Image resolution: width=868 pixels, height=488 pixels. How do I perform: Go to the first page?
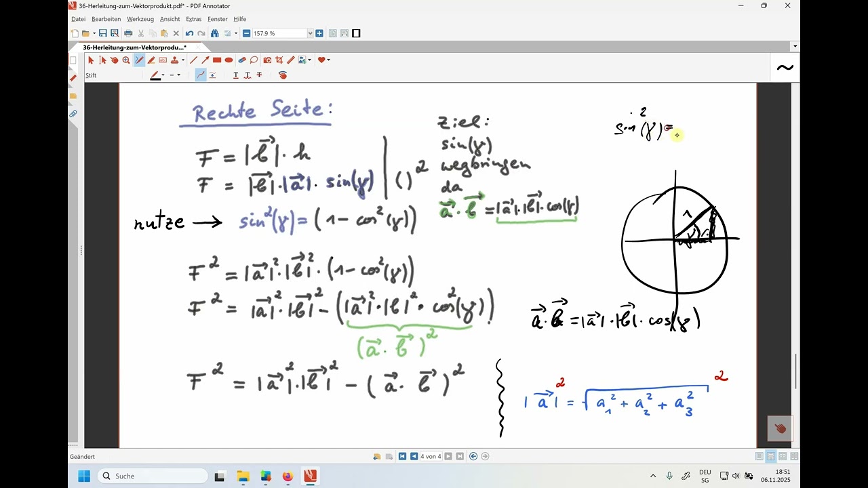click(402, 457)
